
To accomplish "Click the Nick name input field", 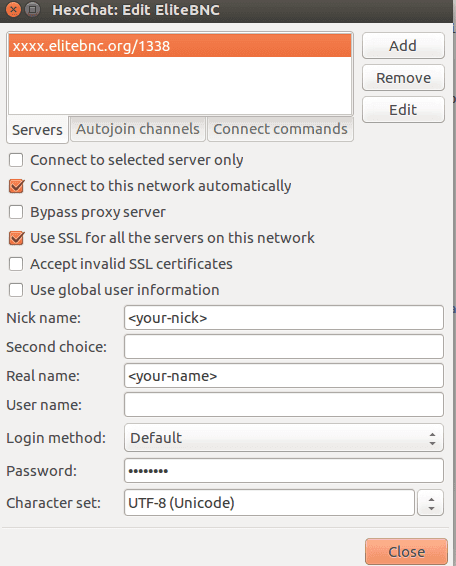I will click(x=284, y=318).
